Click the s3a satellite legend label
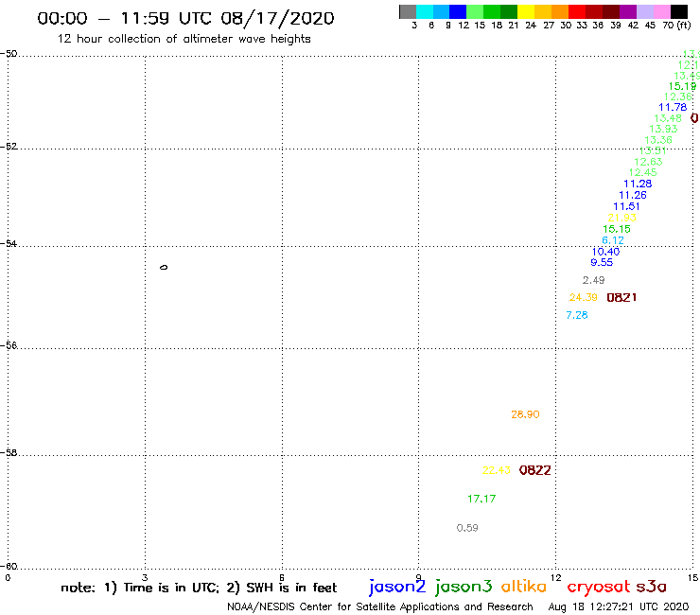Image resolution: width=700 pixels, height=615 pixels. (651, 587)
